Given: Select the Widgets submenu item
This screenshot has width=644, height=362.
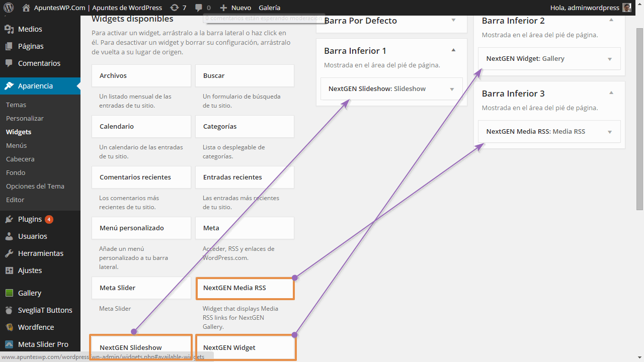Looking at the screenshot, I should (19, 132).
